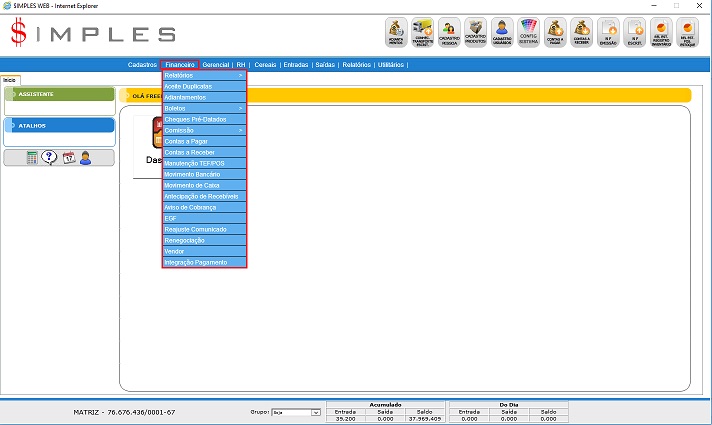Click the Cadastro Produtos toolbar icon
This screenshot has width=712, height=425.
[x=477, y=33]
